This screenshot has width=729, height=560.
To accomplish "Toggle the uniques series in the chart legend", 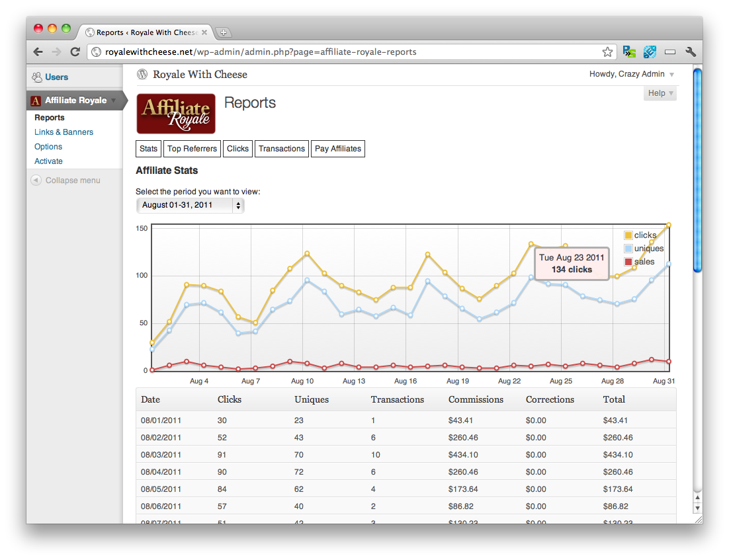I will [x=646, y=248].
